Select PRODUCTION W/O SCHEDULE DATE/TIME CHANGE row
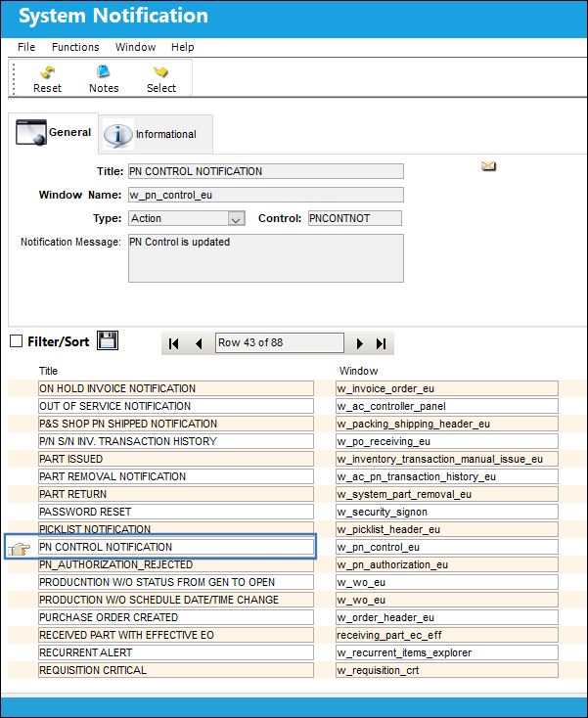Screen dimensions: 588x718 176,600
